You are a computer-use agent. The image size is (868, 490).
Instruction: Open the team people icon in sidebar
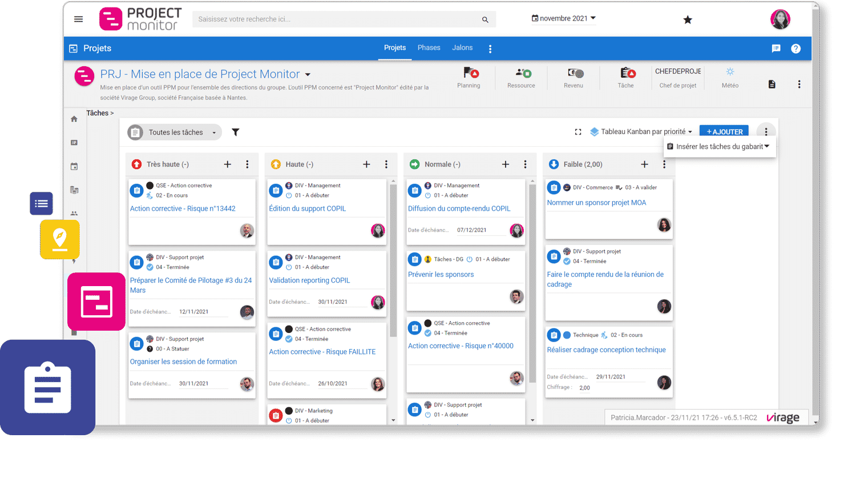(74, 214)
